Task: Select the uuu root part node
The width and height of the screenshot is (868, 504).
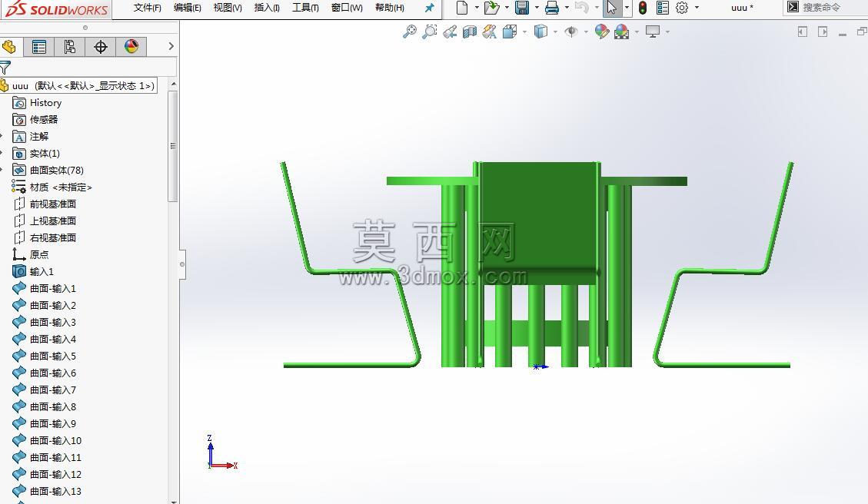Action: coord(78,86)
